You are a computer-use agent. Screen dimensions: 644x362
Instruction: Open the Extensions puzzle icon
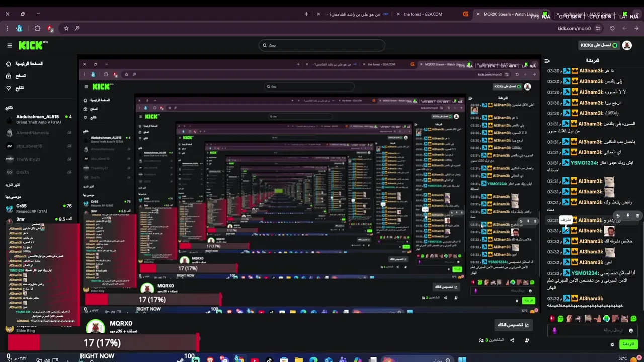point(38,28)
